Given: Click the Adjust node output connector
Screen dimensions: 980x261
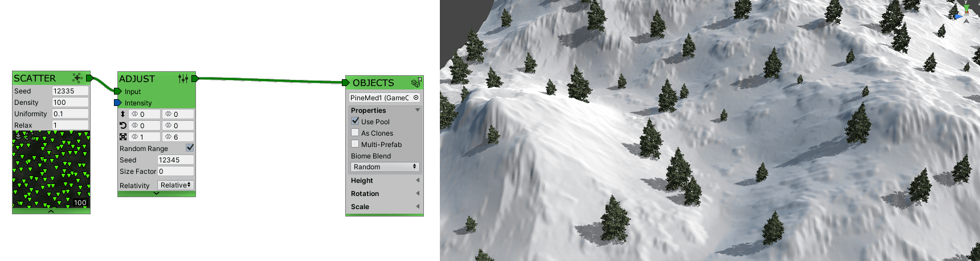Looking at the screenshot, I should (195, 79).
